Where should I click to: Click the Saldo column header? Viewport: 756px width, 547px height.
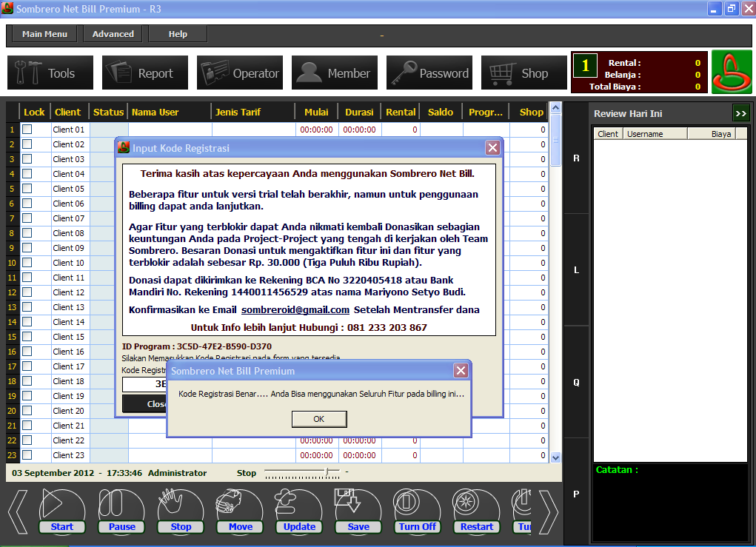(440, 112)
